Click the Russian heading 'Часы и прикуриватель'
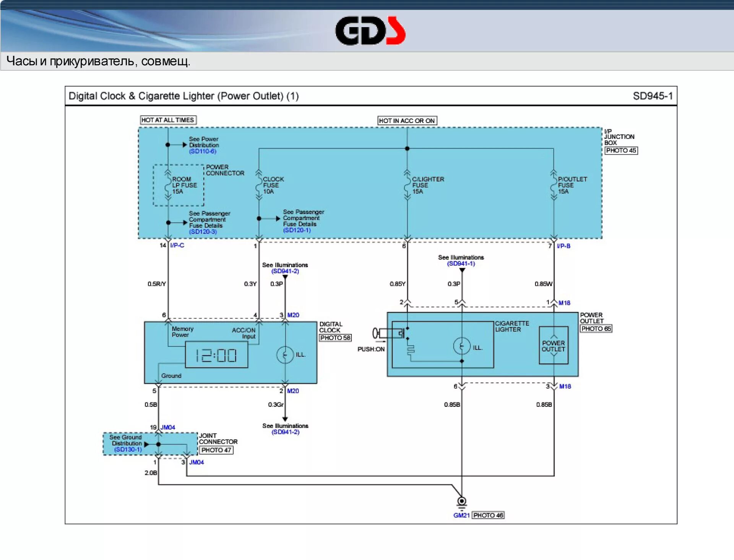Screen dimensions: 734x560 coord(70,61)
